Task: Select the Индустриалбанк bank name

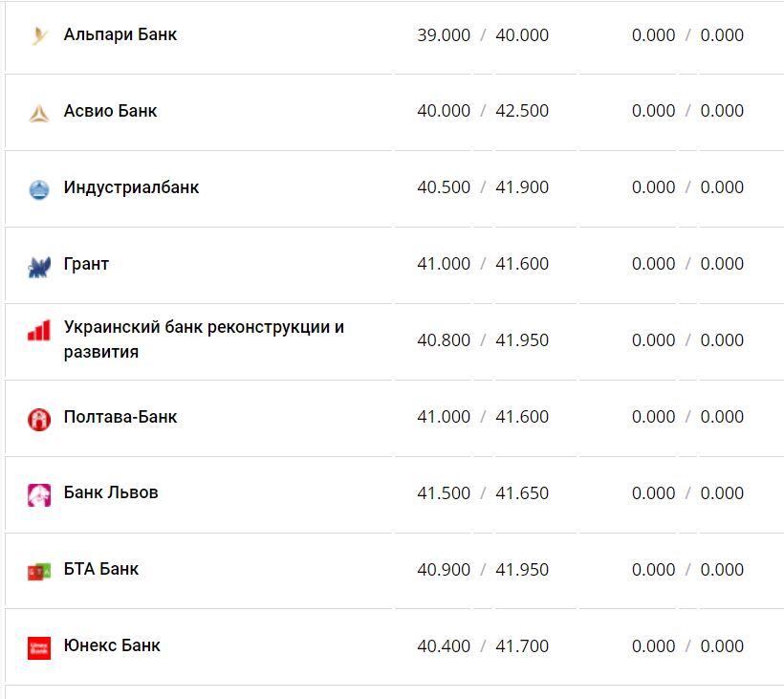Action: [131, 187]
